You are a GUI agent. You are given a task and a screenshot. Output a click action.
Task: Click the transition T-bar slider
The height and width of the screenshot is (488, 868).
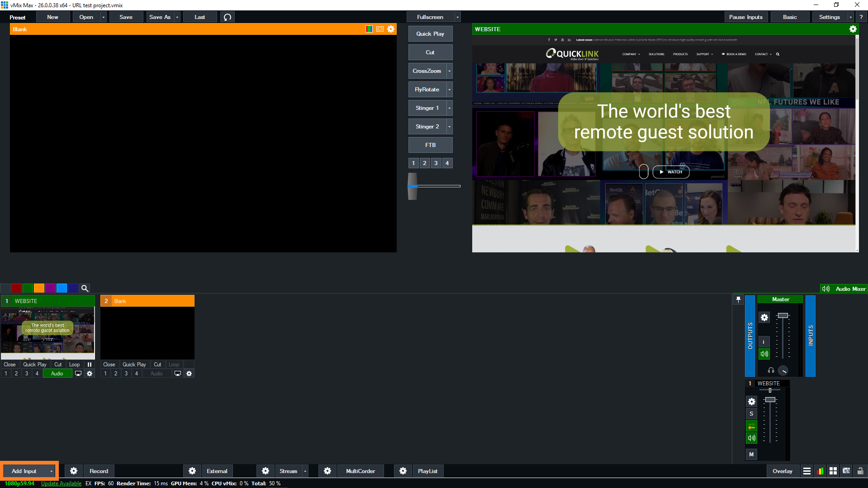413,186
